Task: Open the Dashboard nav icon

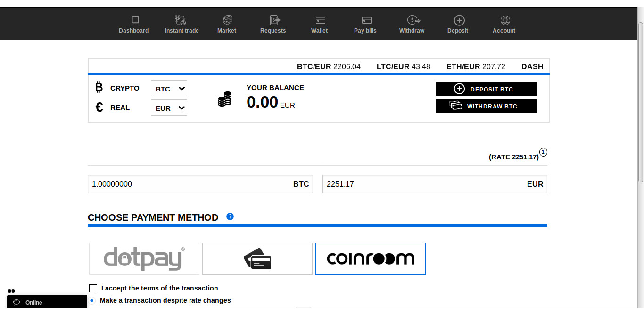Action: pos(135,20)
